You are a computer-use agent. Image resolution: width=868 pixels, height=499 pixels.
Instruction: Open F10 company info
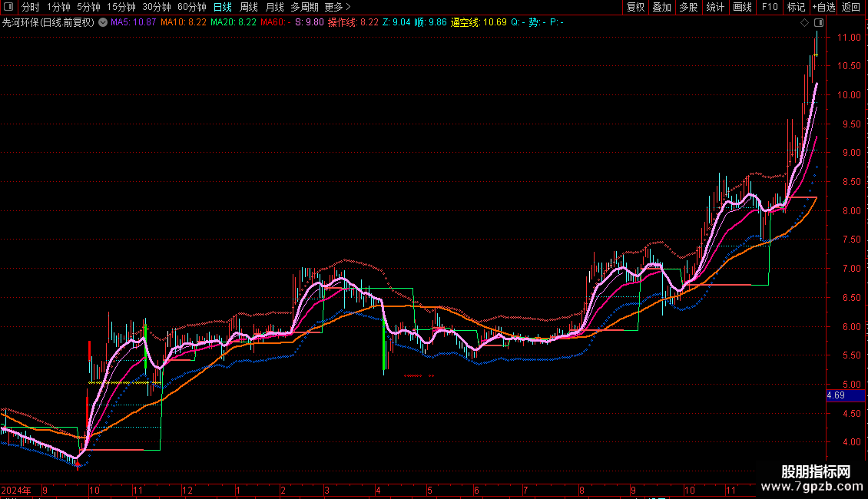[x=770, y=7]
